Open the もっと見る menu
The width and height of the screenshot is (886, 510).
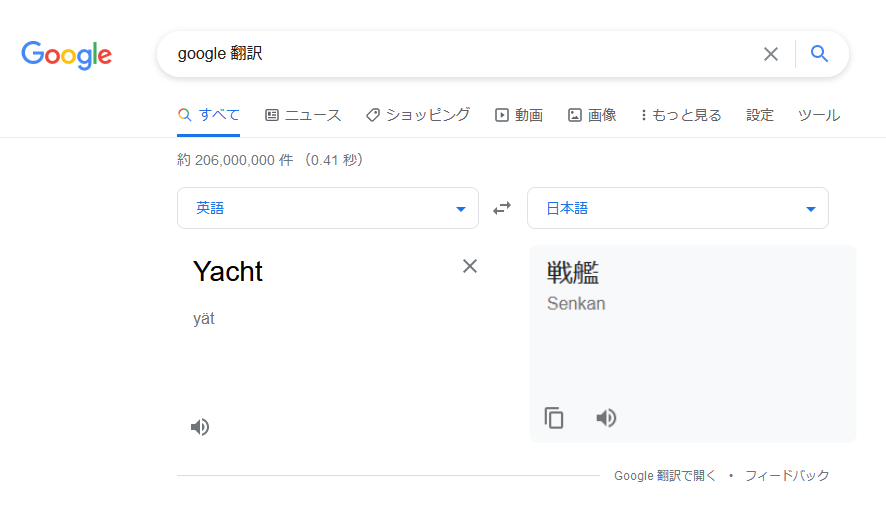(681, 115)
